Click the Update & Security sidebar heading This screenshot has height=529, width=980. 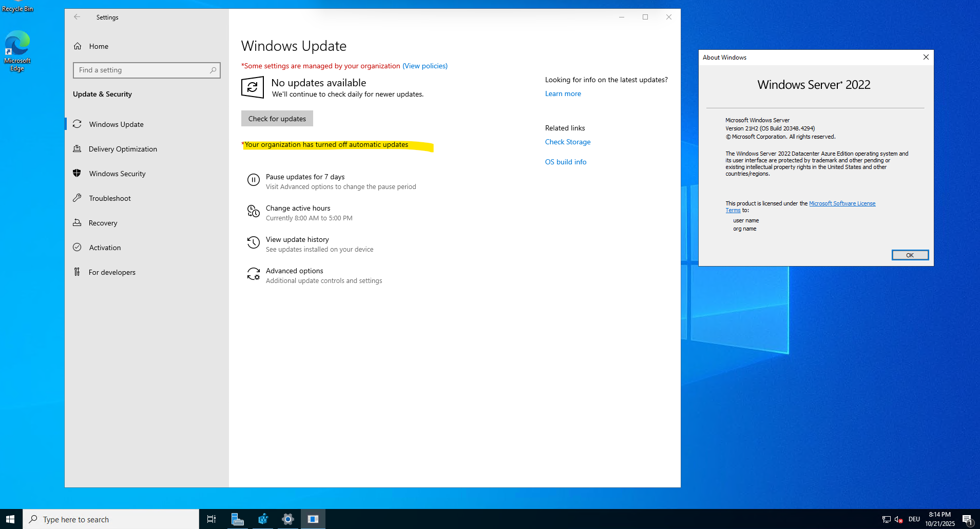coord(102,94)
